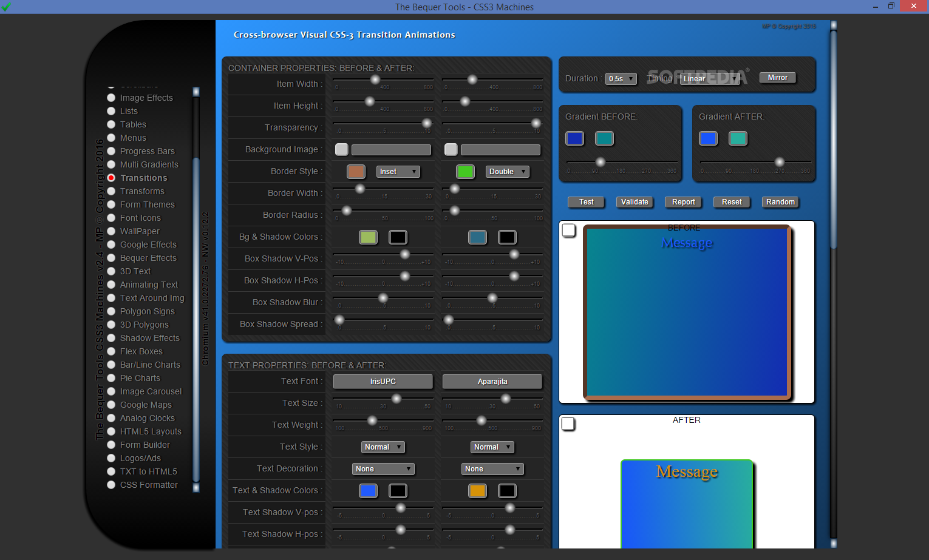The width and height of the screenshot is (929, 560).
Task: Pick the after background color teal-blue swatch
Action: [x=477, y=237]
